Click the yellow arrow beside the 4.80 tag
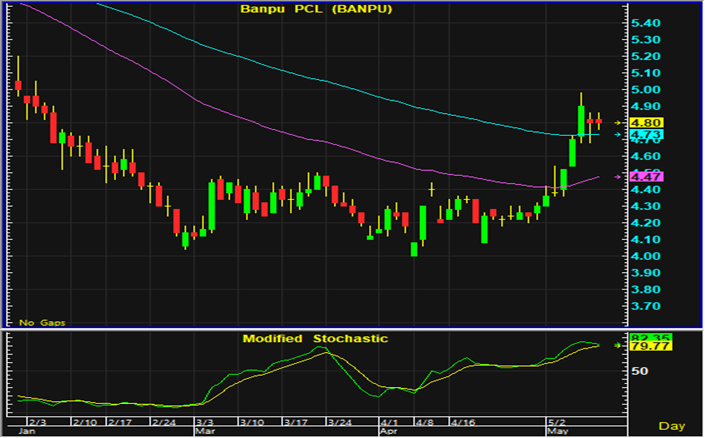705x438 pixels. pyautogui.click(x=618, y=123)
